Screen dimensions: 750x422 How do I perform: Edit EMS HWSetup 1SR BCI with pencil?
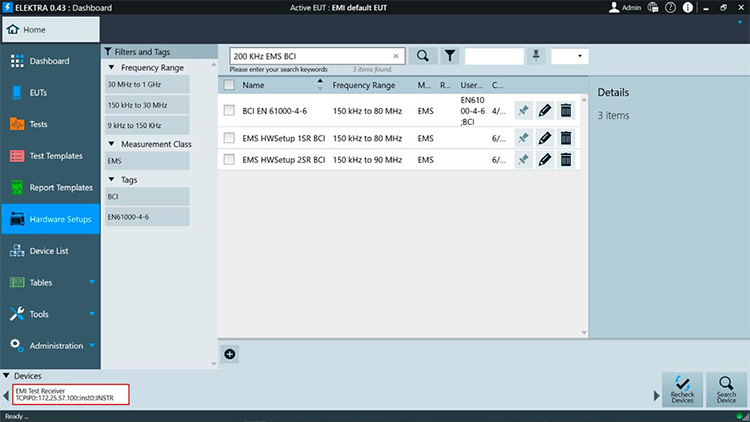click(x=544, y=138)
